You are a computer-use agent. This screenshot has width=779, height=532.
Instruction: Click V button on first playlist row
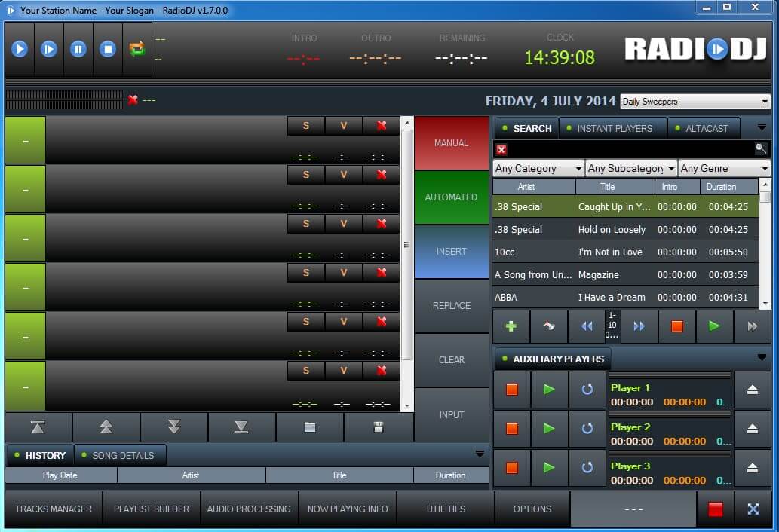click(343, 126)
